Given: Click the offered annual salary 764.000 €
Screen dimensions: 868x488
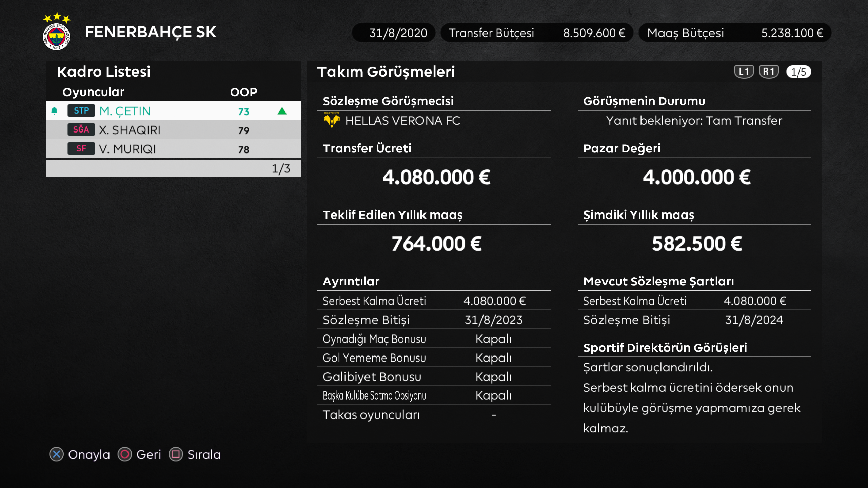Looking at the screenshot, I should [436, 244].
